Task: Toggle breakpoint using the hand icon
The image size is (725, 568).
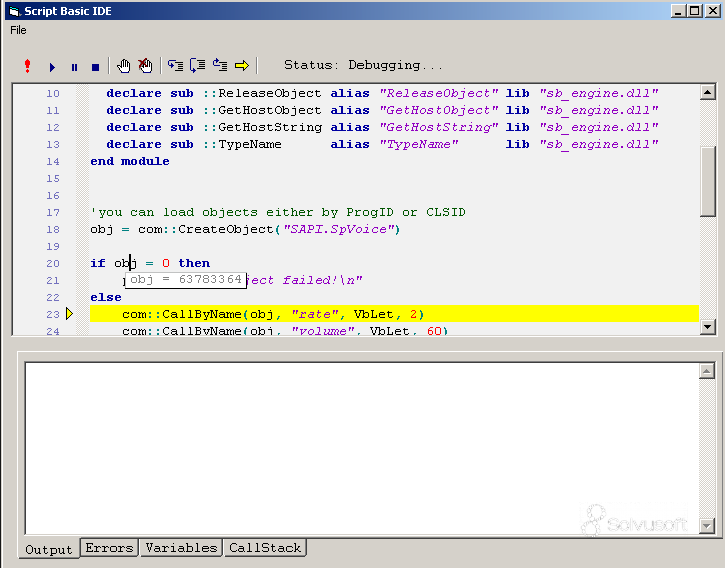Action: click(123, 66)
